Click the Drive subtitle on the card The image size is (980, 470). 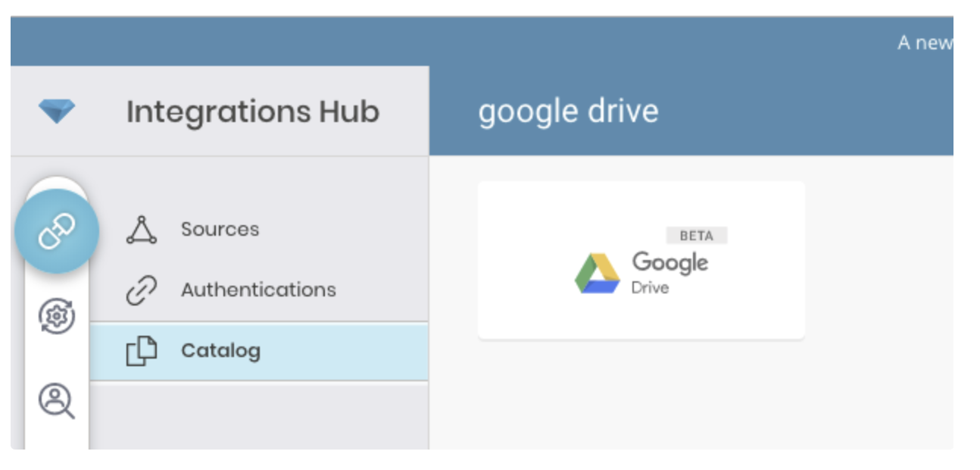650,288
